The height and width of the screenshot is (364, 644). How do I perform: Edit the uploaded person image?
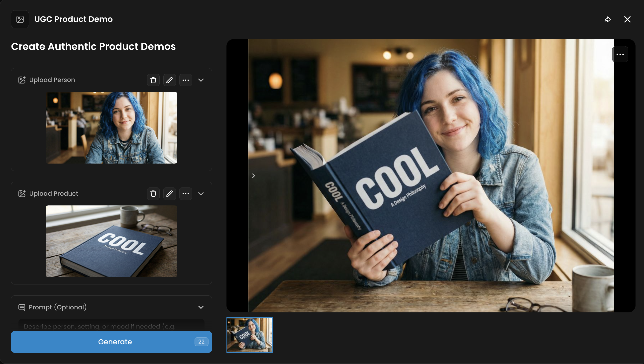(x=169, y=80)
